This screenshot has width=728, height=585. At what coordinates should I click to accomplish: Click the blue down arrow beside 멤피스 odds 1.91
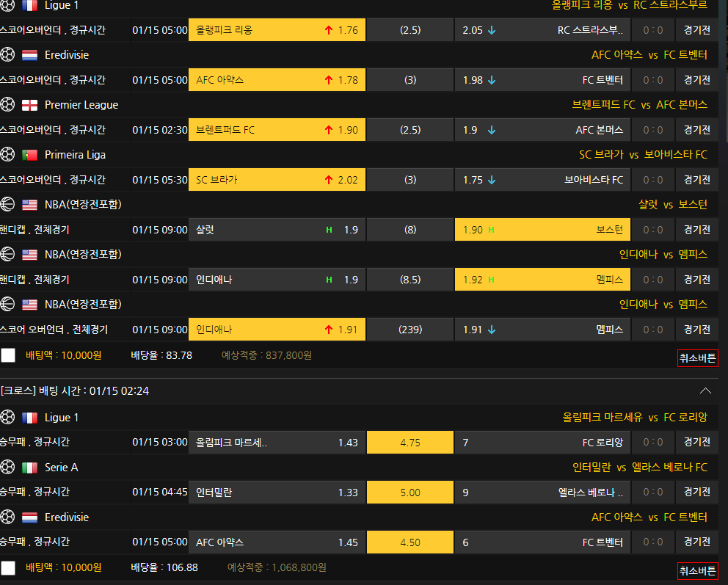click(492, 330)
